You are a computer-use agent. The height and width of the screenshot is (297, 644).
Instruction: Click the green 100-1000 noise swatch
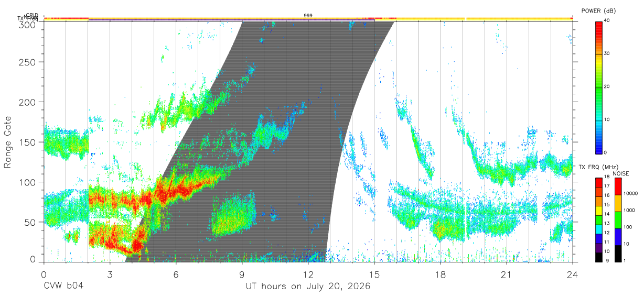617,220
